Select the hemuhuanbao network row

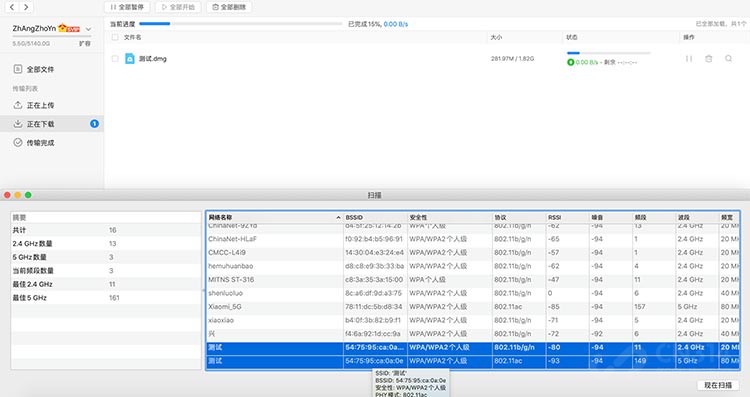[x=473, y=266]
